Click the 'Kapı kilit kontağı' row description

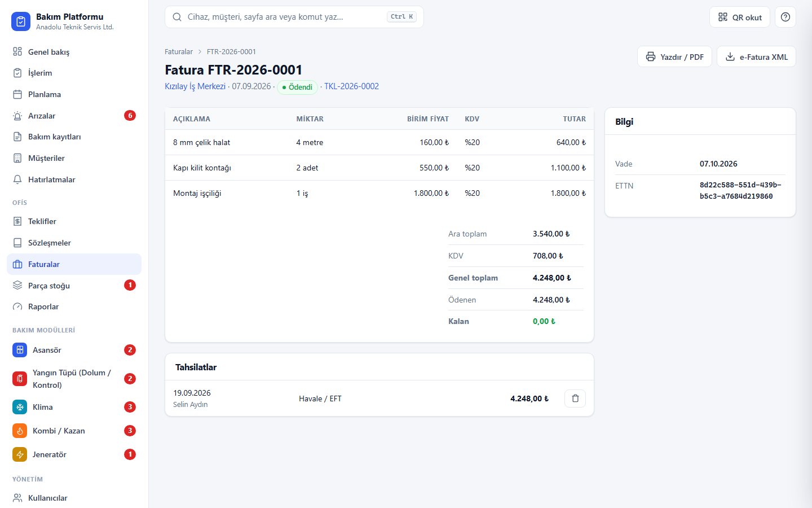(x=202, y=168)
